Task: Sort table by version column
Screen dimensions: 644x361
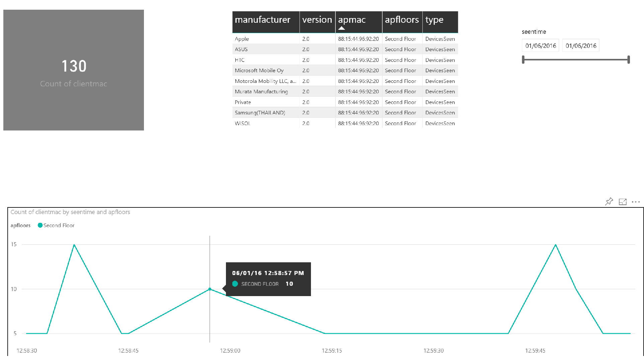Action: point(317,22)
